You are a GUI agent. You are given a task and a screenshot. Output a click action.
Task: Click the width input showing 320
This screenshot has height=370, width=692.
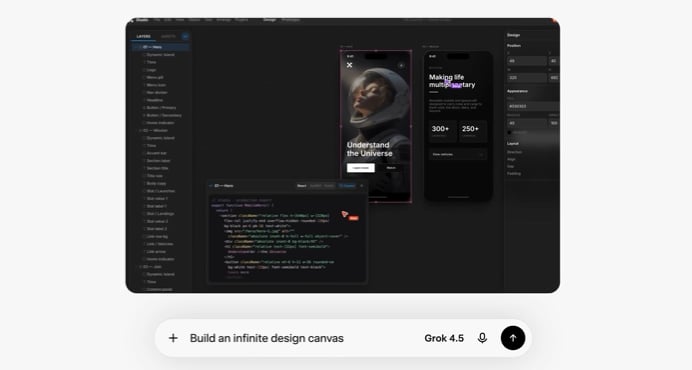pyautogui.click(x=527, y=78)
